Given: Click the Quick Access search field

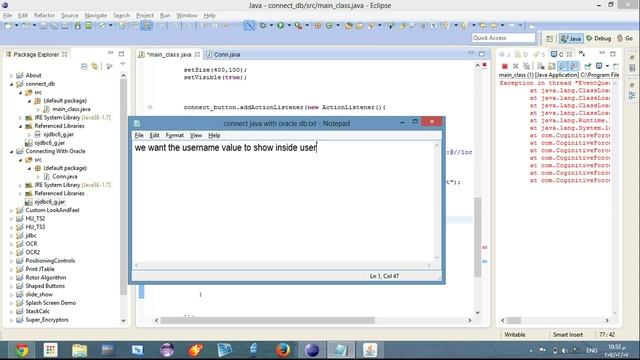Looking at the screenshot, I should (x=503, y=38).
